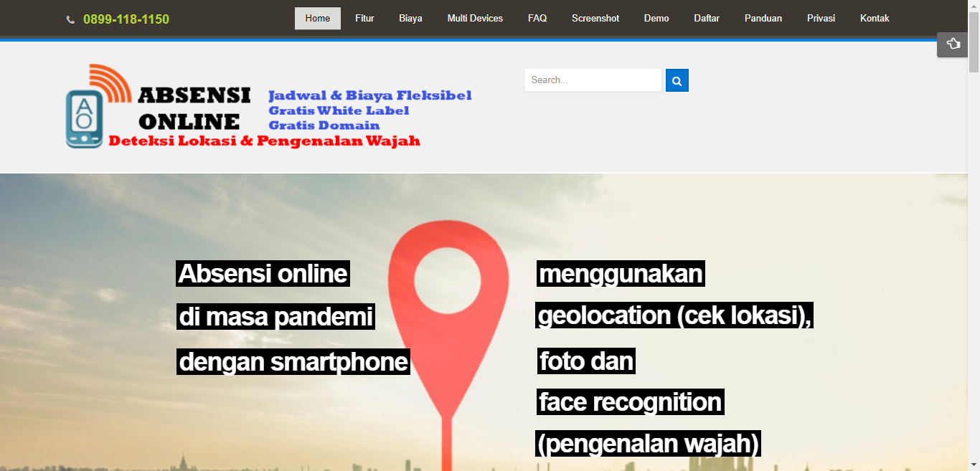Click 'geolocation (cek lokasi),' banner text

pyautogui.click(x=674, y=315)
